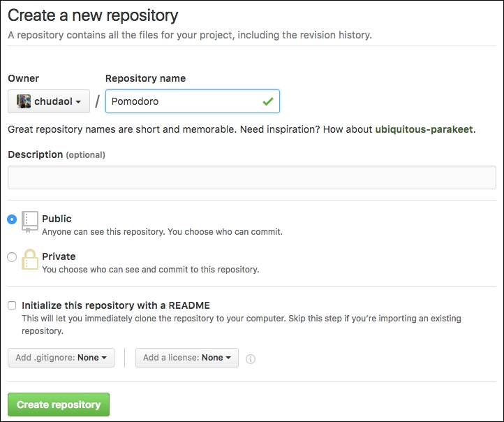
Task: Click the public repository book icon
Action: (x=30, y=222)
